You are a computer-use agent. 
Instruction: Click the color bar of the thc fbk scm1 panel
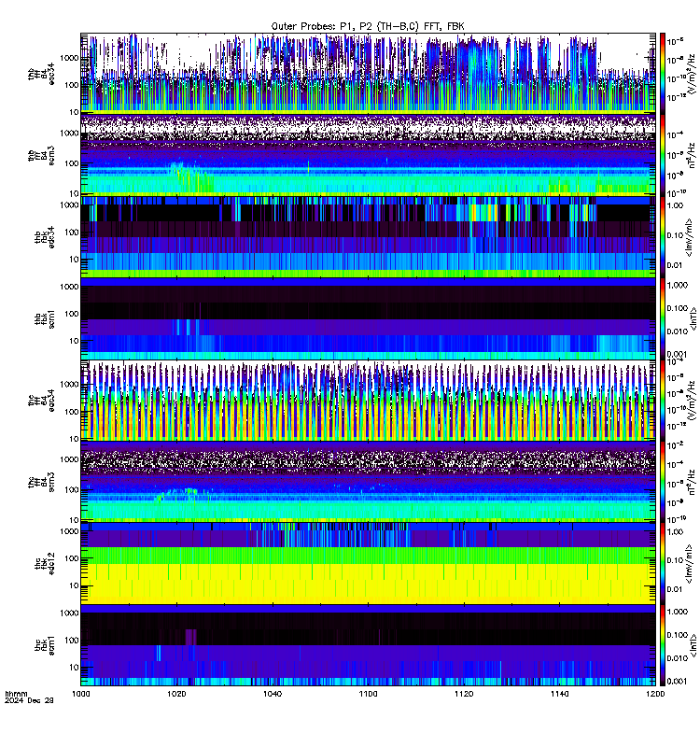[x=662, y=645]
